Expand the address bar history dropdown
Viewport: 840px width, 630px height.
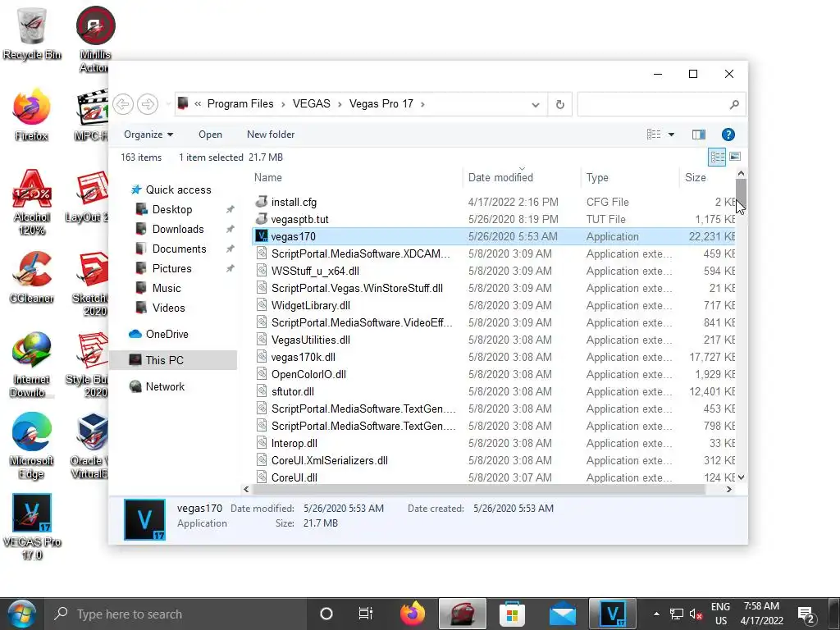click(x=535, y=104)
